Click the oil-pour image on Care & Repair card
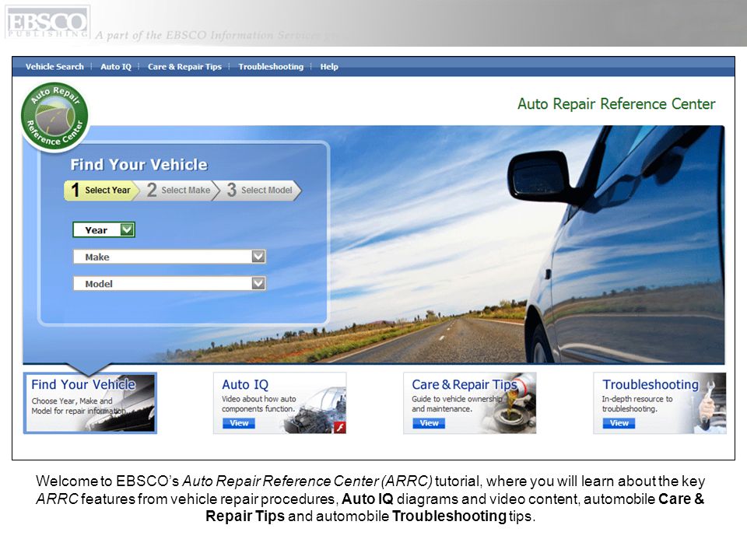 pyautogui.click(x=512, y=404)
